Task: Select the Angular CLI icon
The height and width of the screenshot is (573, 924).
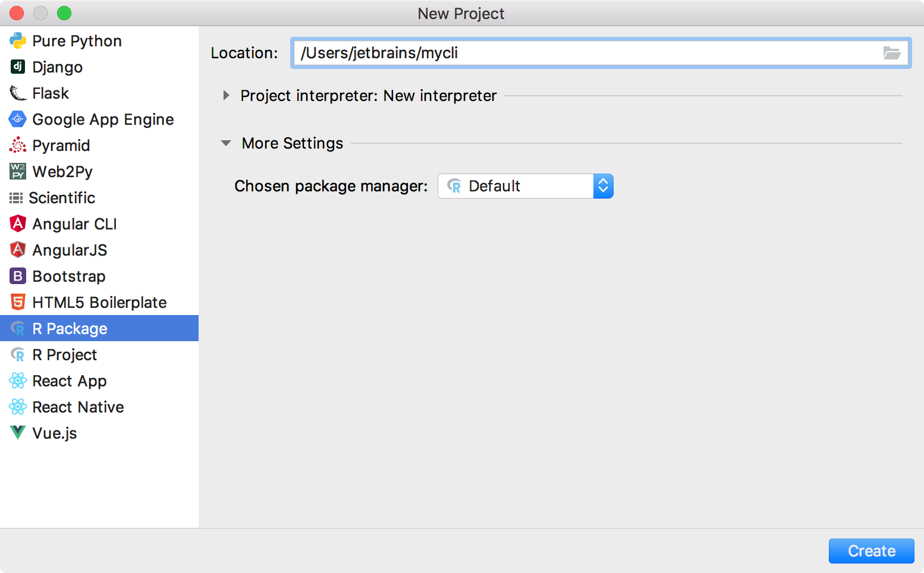Action: pyautogui.click(x=17, y=223)
